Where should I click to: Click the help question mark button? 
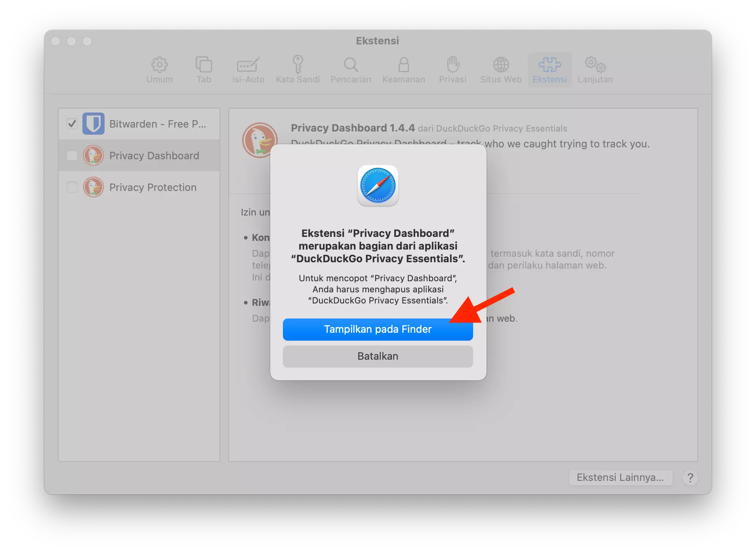coord(691,478)
